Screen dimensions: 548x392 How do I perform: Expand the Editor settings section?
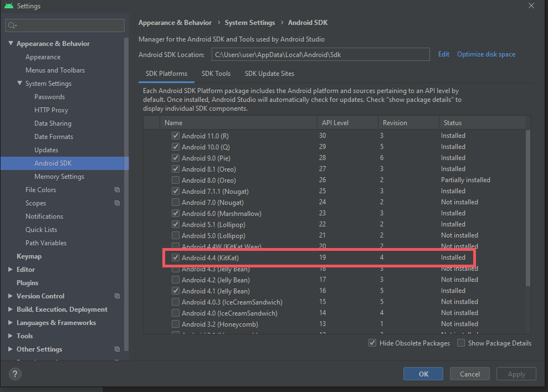(x=11, y=270)
